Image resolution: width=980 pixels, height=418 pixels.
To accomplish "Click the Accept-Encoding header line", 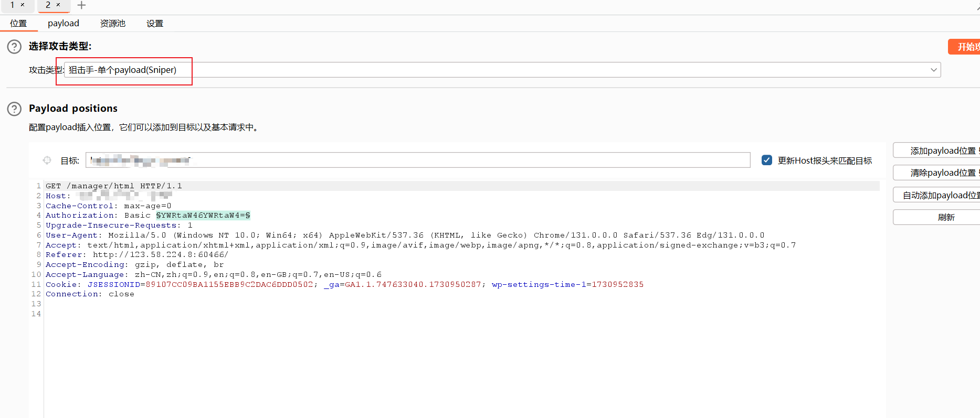I will click(135, 265).
